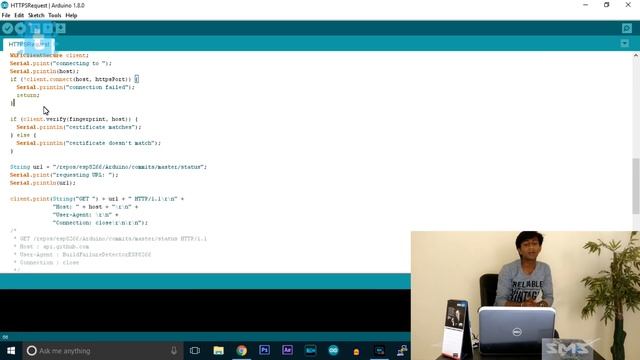
Task: Click the "User-Agent:" string line
Action: (x=85, y=215)
